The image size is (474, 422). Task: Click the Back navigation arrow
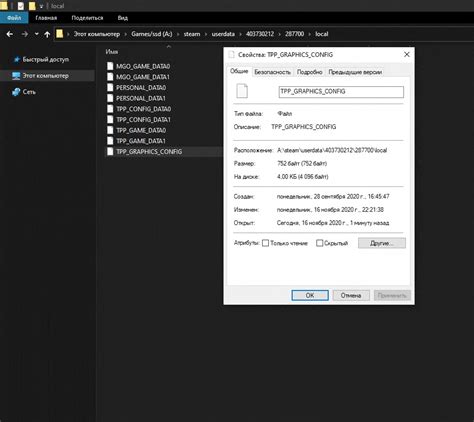tap(10, 34)
